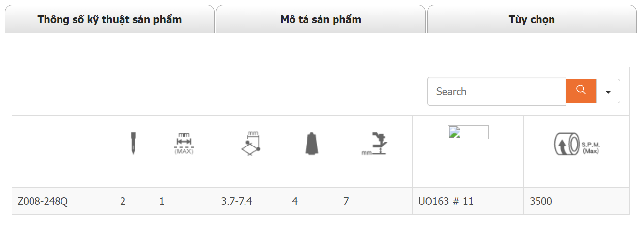
Task: Click the presser foot lift height icon
Action: click(375, 144)
